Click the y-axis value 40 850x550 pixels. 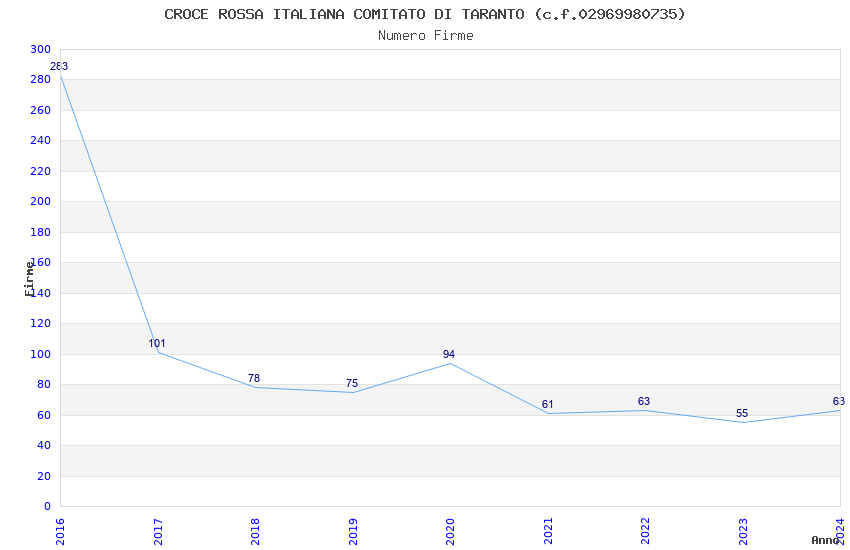(x=44, y=445)
